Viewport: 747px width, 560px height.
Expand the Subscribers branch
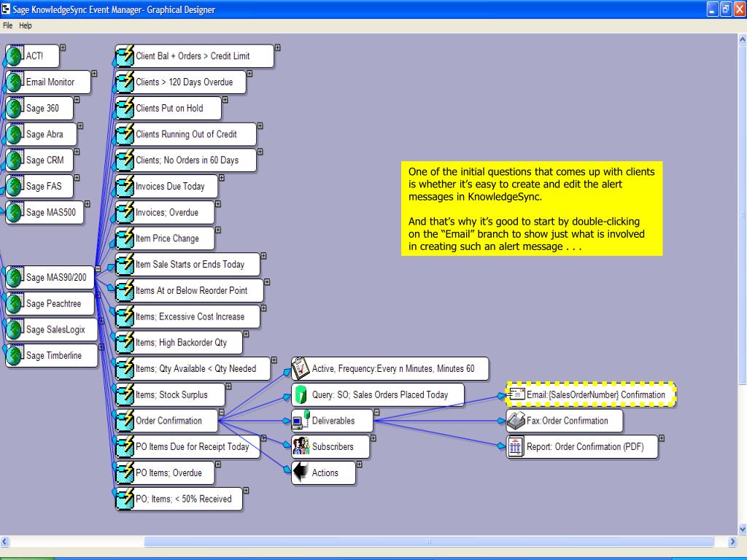coord(373,438)
